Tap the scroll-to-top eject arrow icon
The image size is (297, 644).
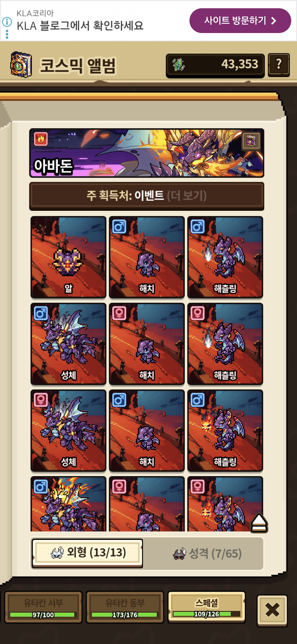259,523
